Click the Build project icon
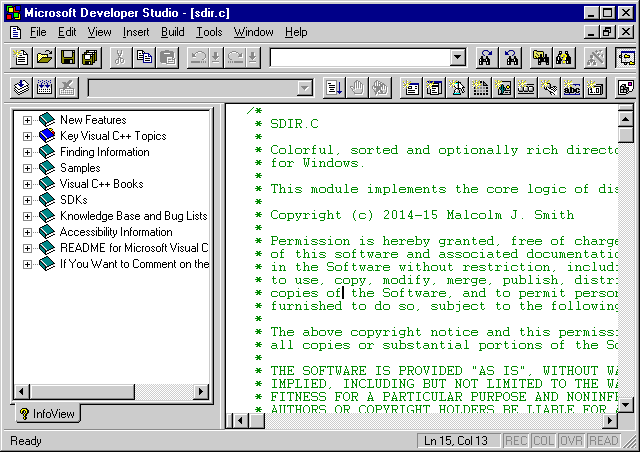 44,88
